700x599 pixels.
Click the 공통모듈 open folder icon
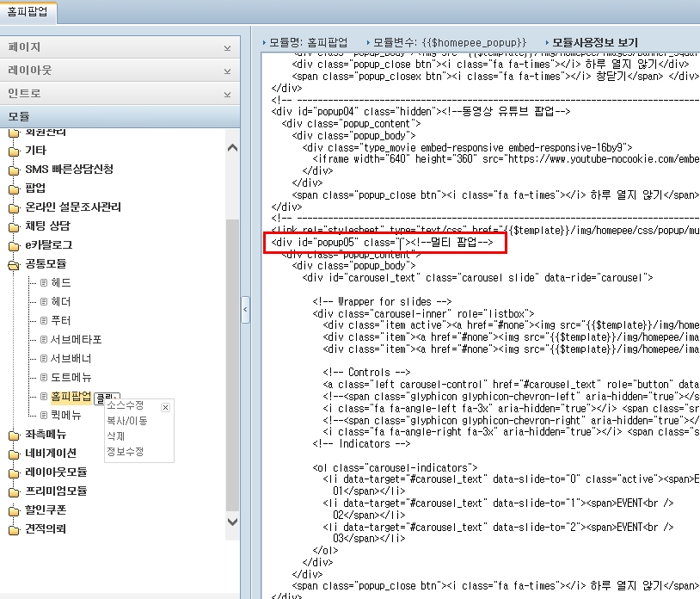(x=15, y=264)
